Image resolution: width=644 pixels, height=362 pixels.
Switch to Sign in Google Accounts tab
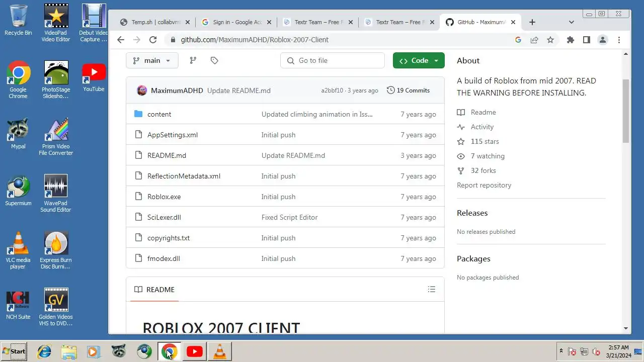pos(236,22)
